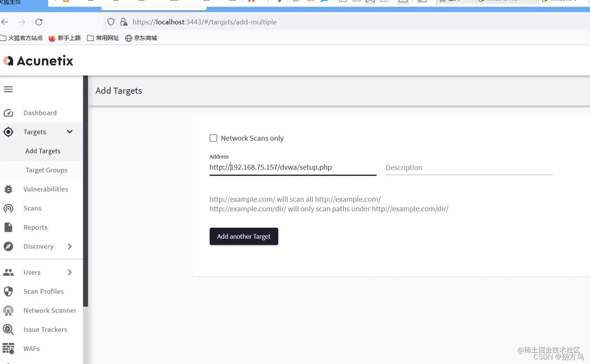This screenshot has width=590, height=364.
Task: Open the Dashboard menu item
Action: (40, 113)
